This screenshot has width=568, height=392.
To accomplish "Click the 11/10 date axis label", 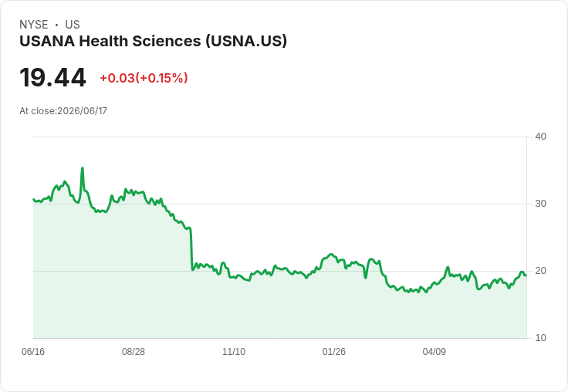I will [234, 351].
